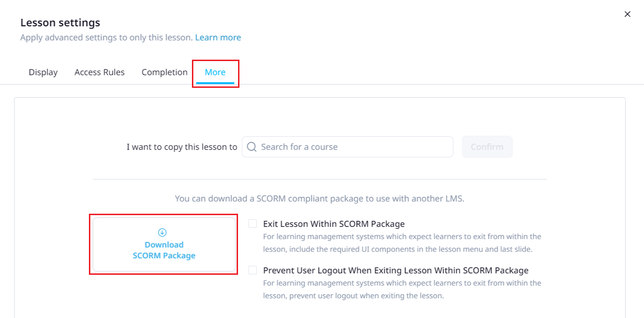Click the SCORM compliant package info text
This screenshot has height=318, width=644.
point(319,199)
